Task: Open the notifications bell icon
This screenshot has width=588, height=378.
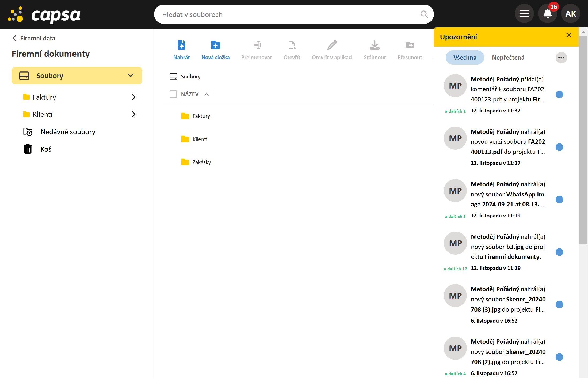Action: point(547,14)
